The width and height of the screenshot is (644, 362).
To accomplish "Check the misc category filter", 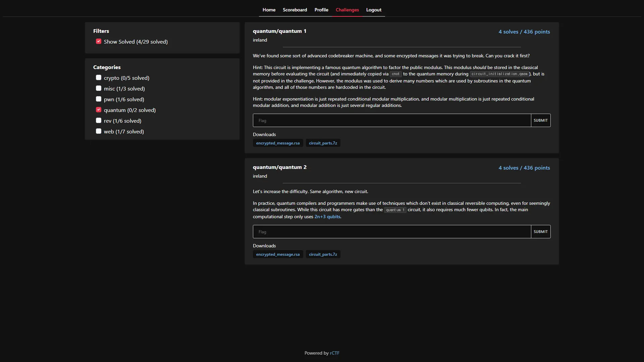I will coord(99,88).
